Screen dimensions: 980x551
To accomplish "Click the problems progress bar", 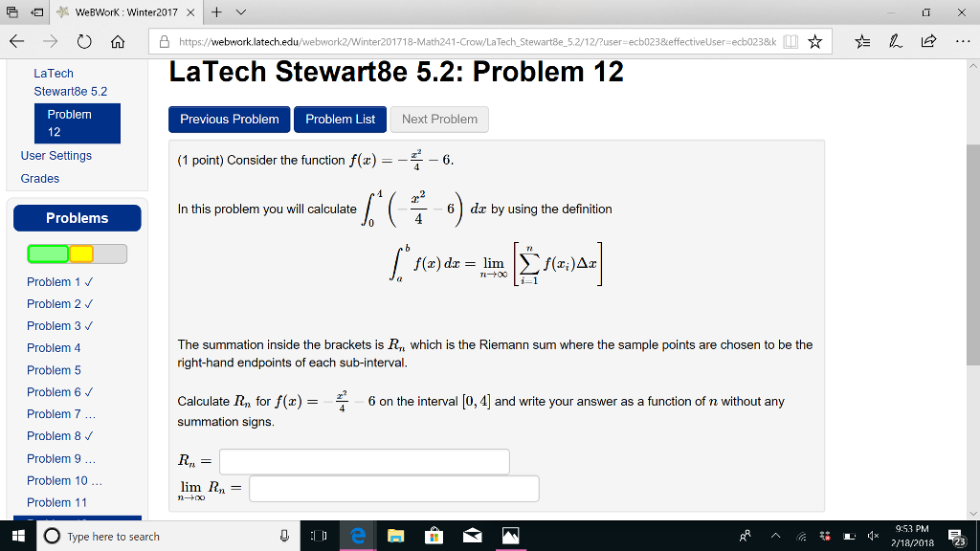I will point(77,253).
